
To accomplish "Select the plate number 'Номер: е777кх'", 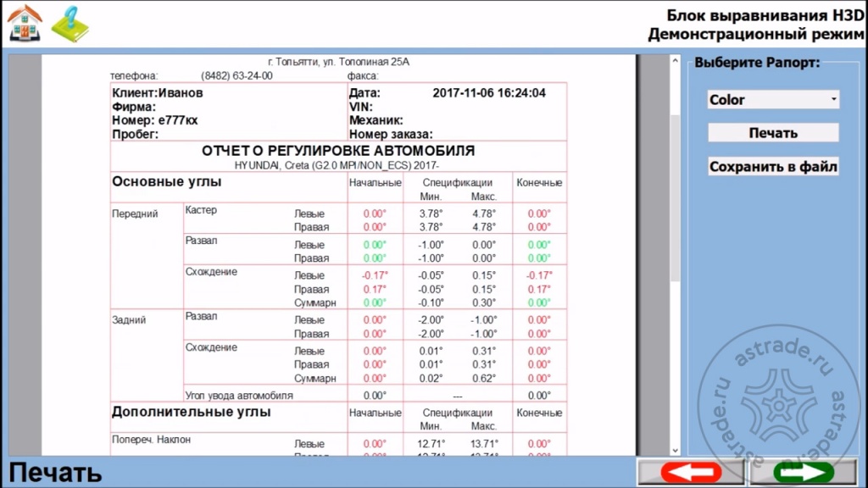I will tap(154, 120).
